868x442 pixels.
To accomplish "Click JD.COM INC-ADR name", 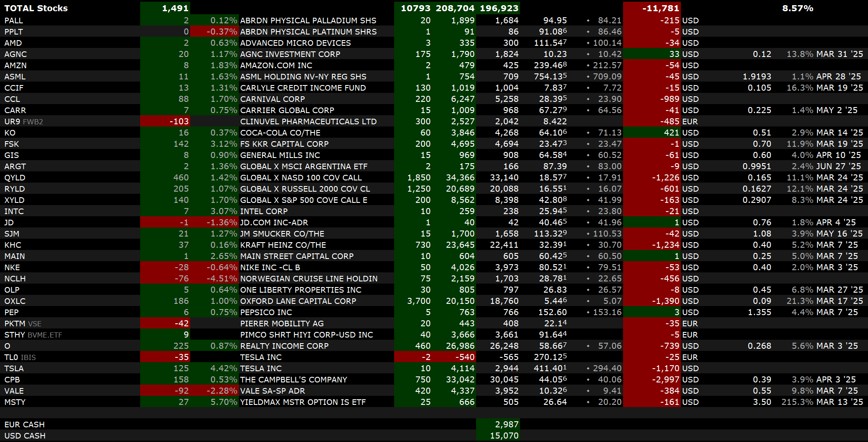I will (274, 222).
